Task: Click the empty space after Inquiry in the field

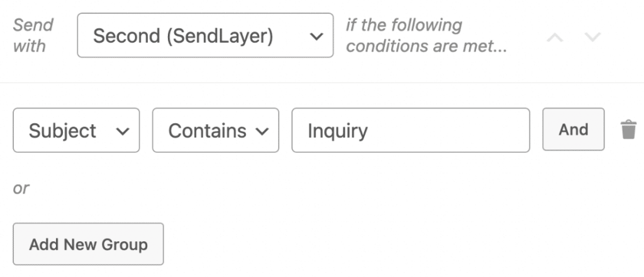Action: click(453, 130)
